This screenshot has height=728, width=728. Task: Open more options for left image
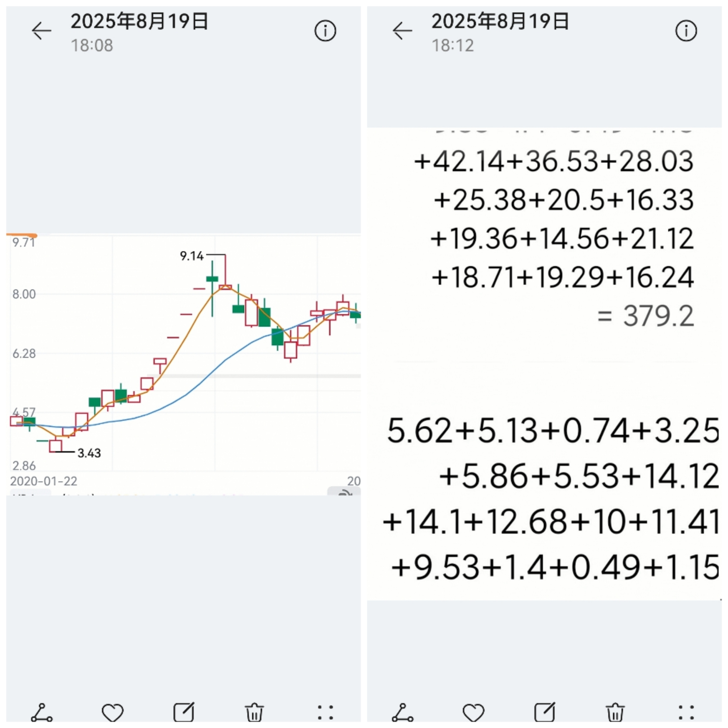pos(325,713)
